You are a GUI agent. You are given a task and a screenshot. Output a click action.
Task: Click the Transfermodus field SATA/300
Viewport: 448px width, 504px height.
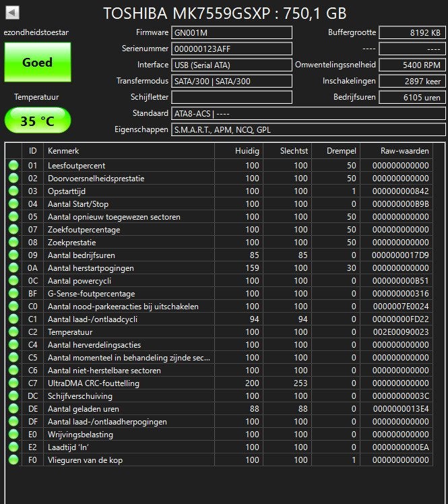(232, 81)
